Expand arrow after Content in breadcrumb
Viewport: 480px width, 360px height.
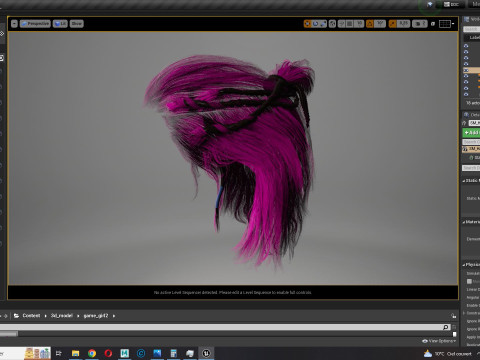click(46, 316)
